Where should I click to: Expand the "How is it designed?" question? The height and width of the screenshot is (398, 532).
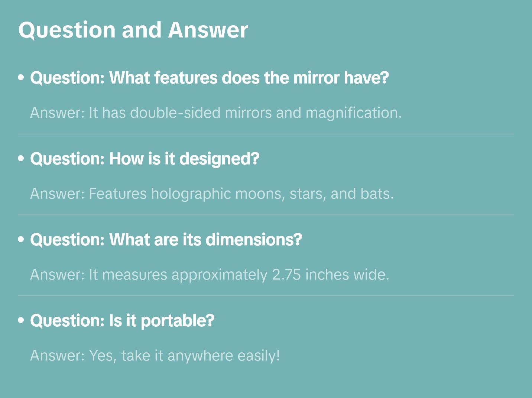pos(145,159)
